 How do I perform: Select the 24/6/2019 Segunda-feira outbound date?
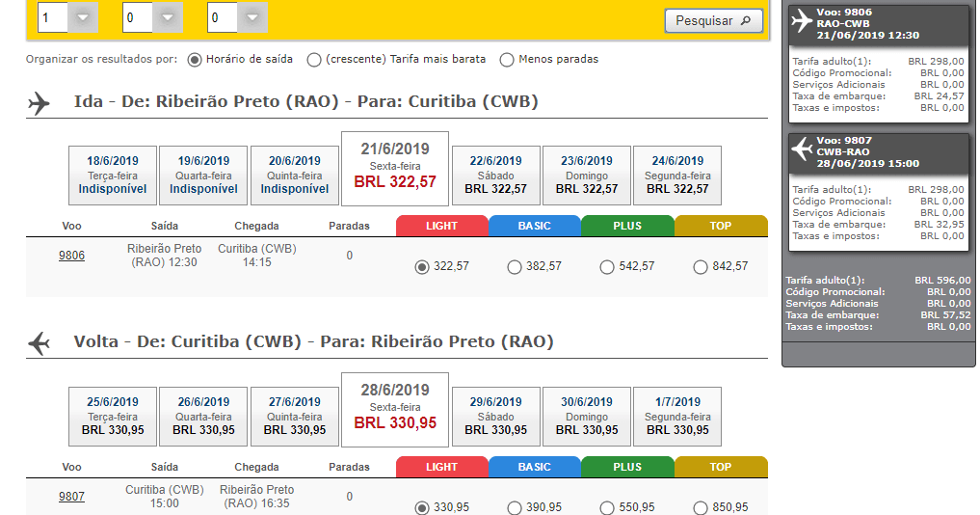coord(677,176)
